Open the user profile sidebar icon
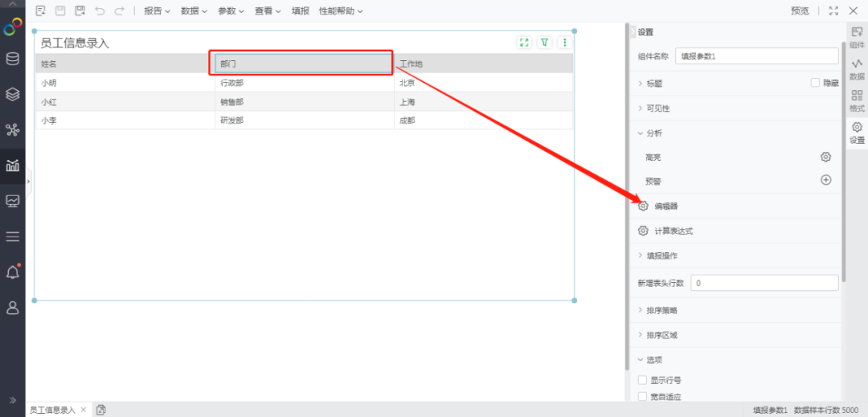868x417 pixels. pyautogui.click(x=13, y=308)
